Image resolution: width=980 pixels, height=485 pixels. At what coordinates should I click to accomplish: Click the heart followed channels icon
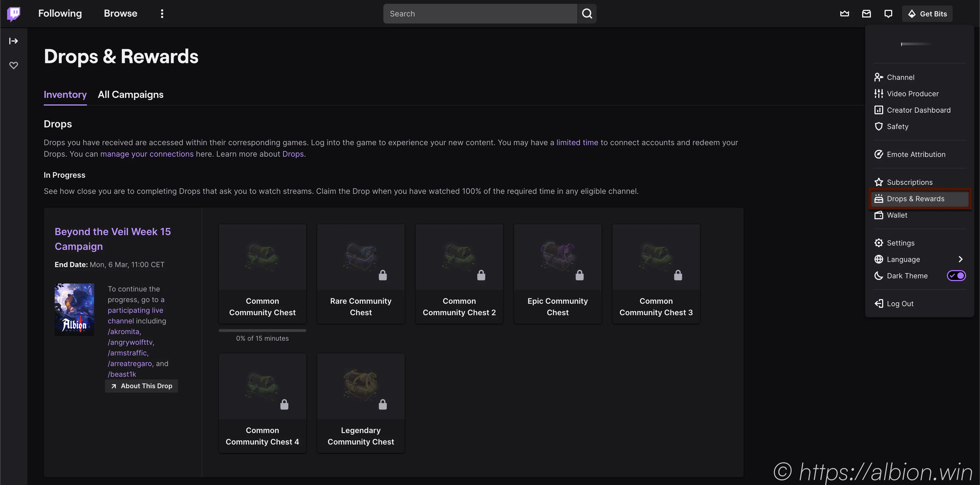click(x=14, y=65)
